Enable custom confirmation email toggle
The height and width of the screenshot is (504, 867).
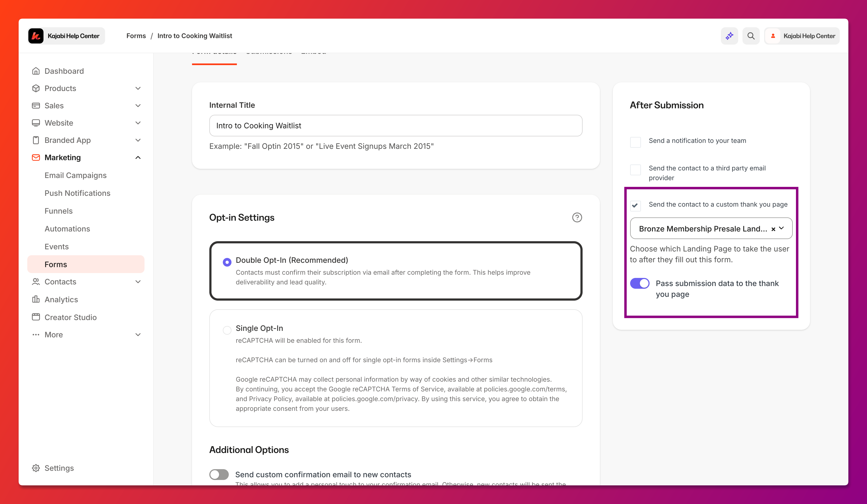coord(219,474)
